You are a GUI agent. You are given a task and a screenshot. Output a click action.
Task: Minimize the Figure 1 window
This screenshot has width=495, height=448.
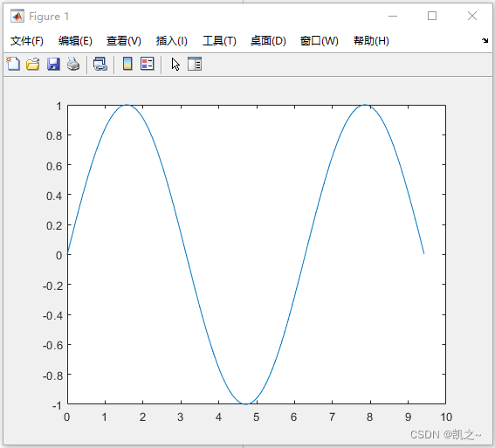393,16
